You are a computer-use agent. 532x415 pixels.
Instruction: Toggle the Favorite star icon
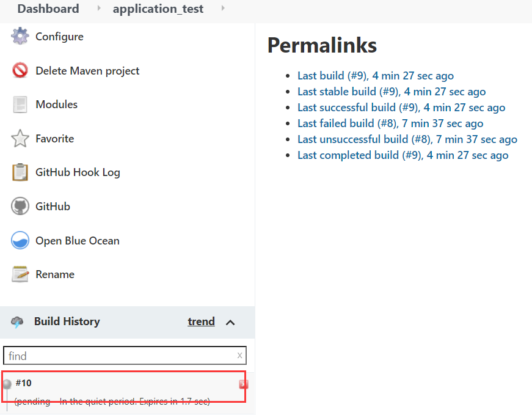point(20,139)
